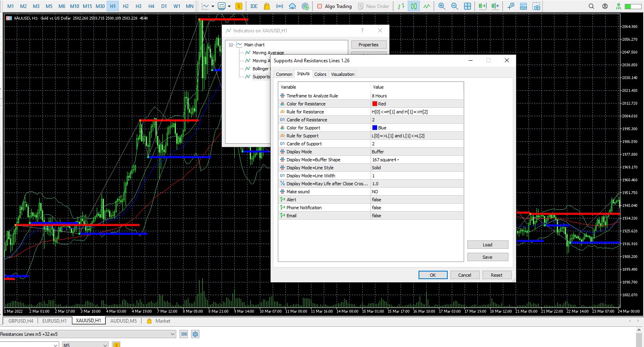This screenshot has height=347, width=644.
Task: Select M1 timeframe
Action: point(11,6)
